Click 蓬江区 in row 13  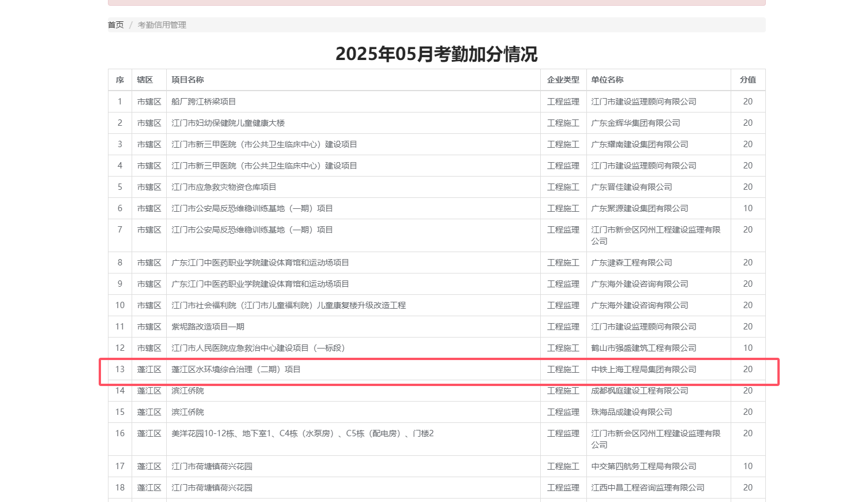pyautogui.click(x=149, y=369)
